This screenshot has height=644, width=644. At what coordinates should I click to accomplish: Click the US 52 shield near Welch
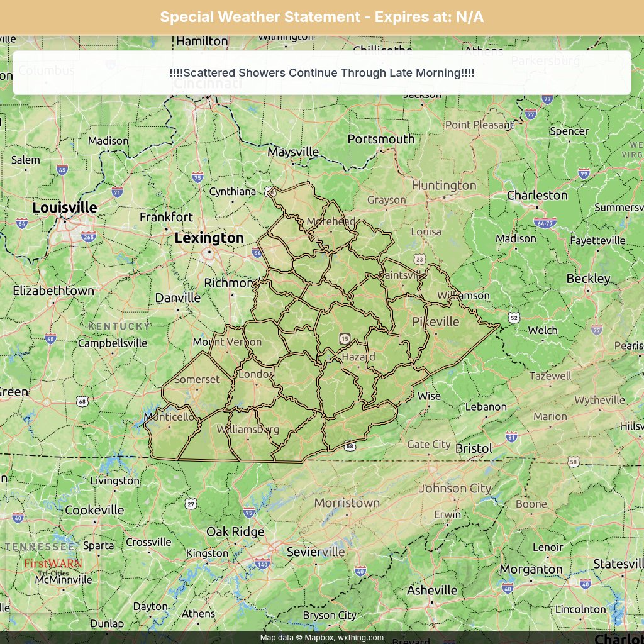[x=514, y=318]
